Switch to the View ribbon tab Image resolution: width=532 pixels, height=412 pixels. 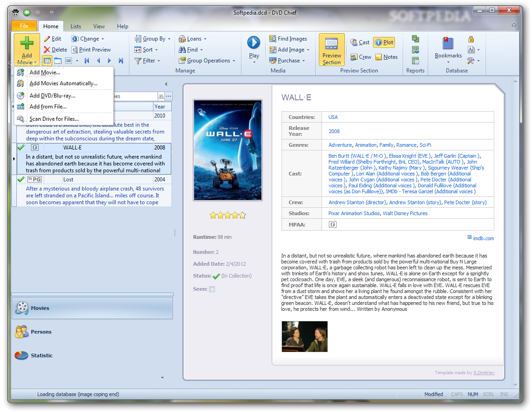[99, 26]
